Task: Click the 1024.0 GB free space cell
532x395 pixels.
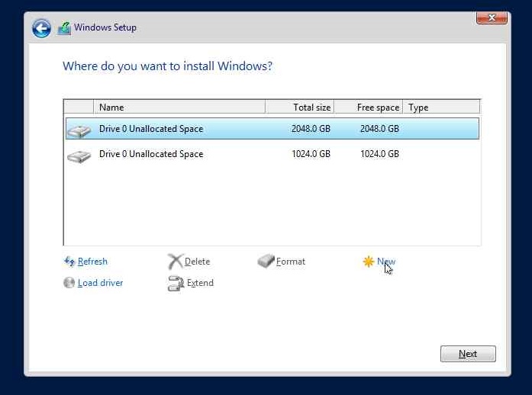Action: pyautogui.click(x=379, y=154)
